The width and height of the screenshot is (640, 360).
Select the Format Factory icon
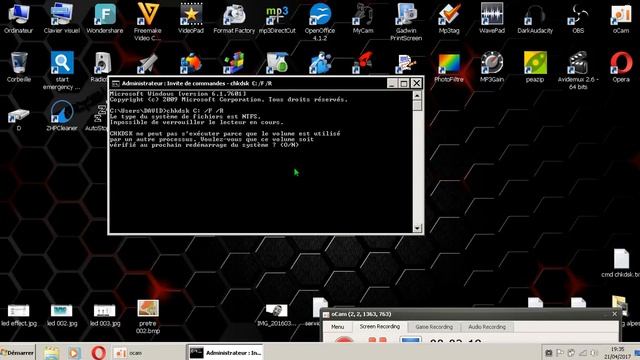(x=234, y=19)
